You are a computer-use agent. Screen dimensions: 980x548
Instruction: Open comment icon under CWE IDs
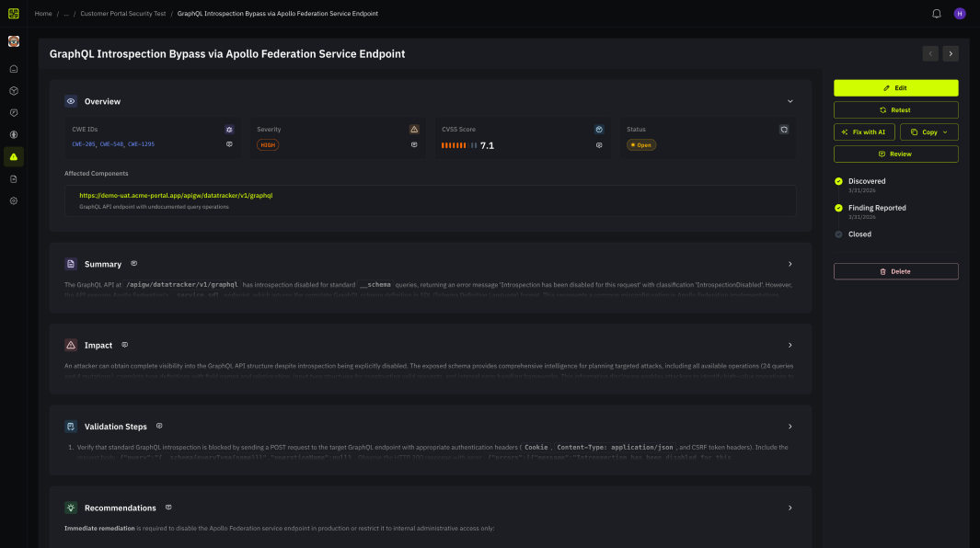click(229, 144)
